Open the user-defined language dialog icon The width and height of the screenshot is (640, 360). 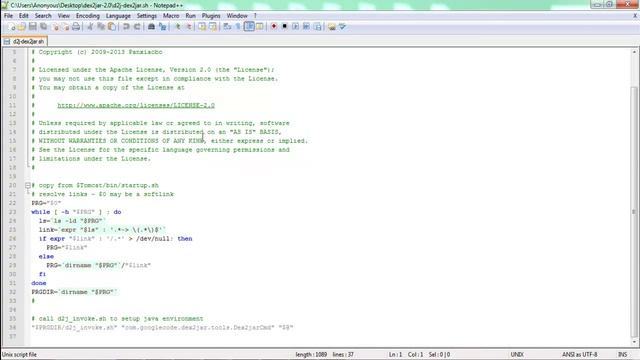pyautogui.click(x=260, y=27)
